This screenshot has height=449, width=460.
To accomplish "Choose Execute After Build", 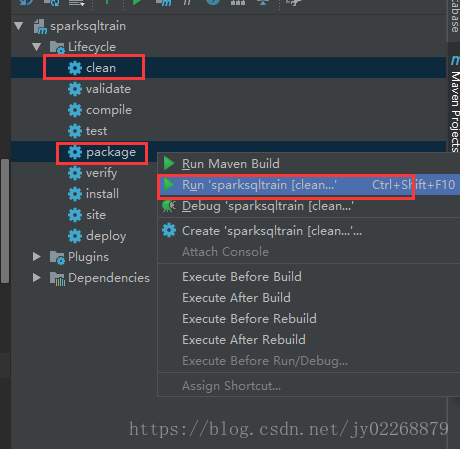I will pos(309,298).
